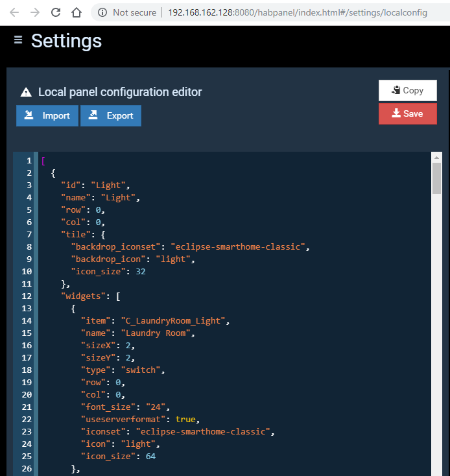Click "Local panel configuration editor" heading
The height and width of the screenshot is (476, 450).
(x=120, y=92)
